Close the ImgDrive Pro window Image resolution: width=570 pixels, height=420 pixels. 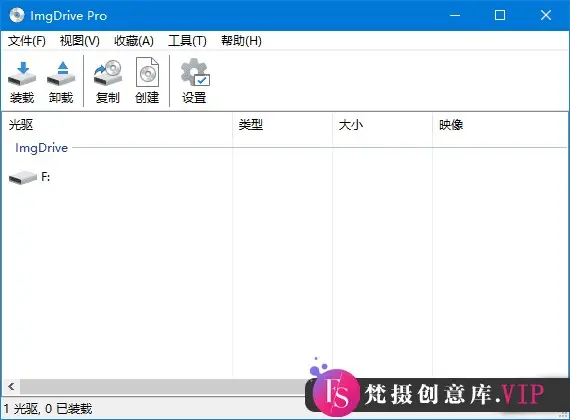[546, 15]
